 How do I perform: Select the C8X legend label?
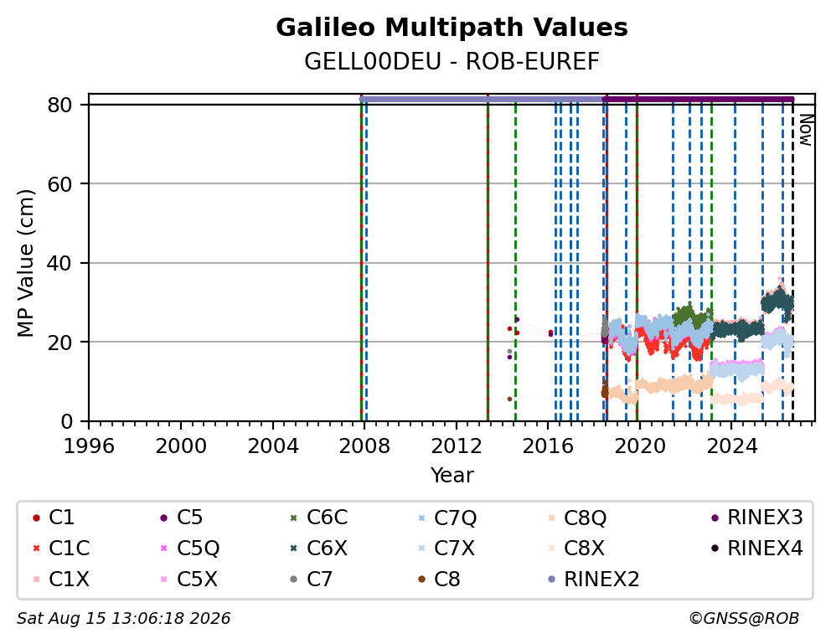click(x=584, y=549)
